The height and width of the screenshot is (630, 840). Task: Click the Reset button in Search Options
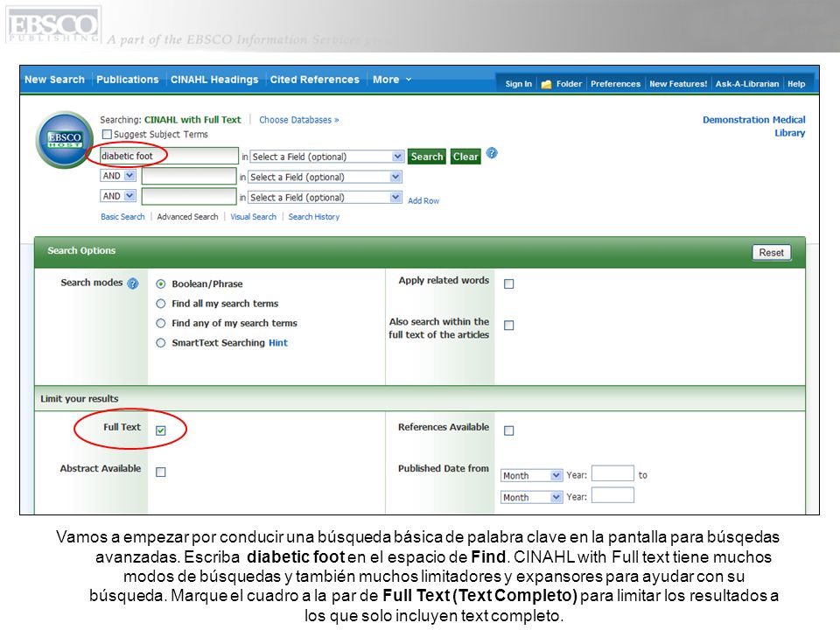(772, 252)
